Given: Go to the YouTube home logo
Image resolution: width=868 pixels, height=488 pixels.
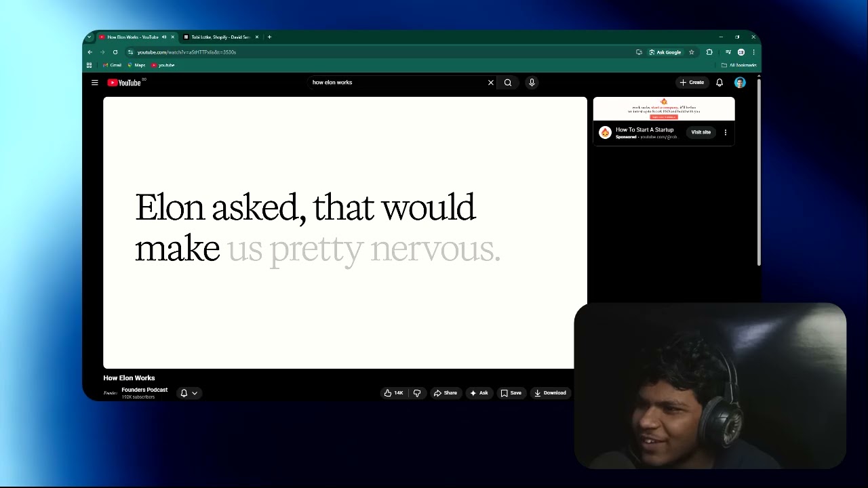Looking at the screenshot, I should (x=124, y=83).
